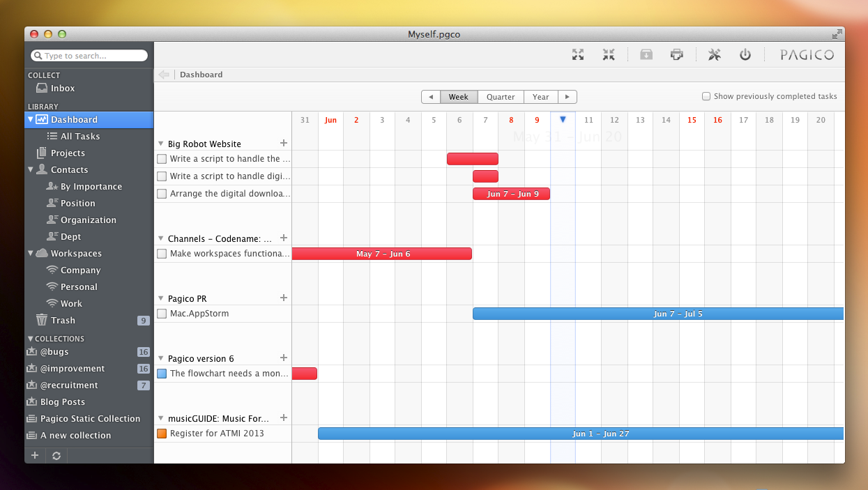Click the Jun 7 – Jun 9 red bar
Screen dimensions: 868x490
click(x=511, y=194)
